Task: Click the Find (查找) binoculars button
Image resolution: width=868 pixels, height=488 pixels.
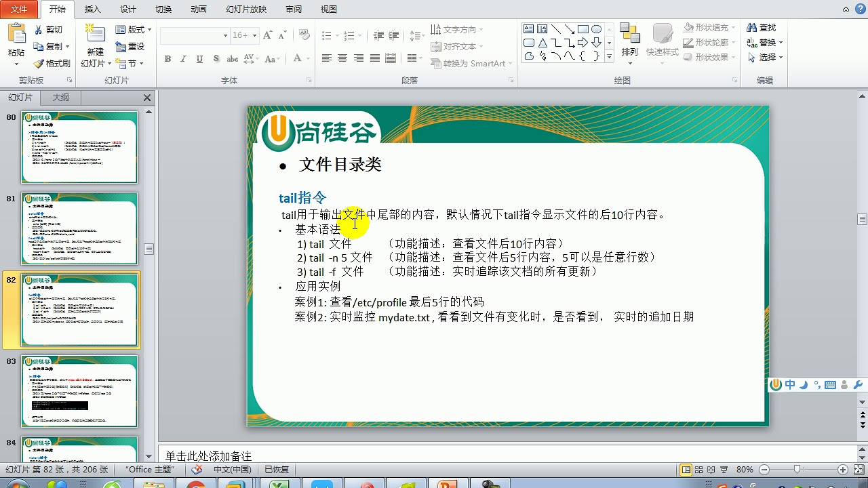Action: tap(762, 28)
